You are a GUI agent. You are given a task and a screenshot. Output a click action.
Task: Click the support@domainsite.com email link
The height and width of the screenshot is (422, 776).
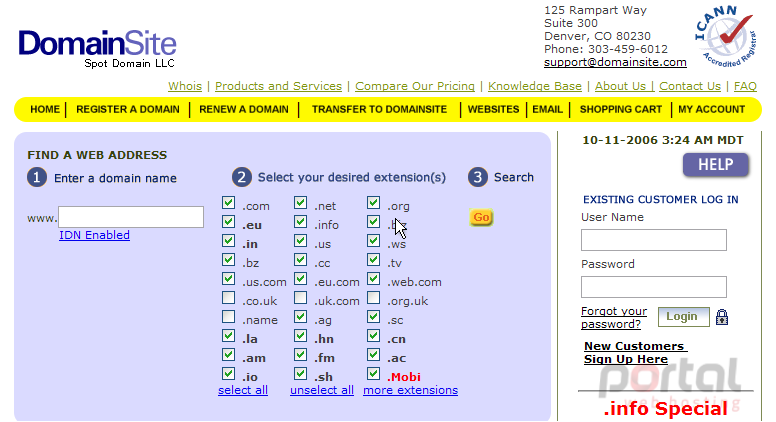point(615,62)
